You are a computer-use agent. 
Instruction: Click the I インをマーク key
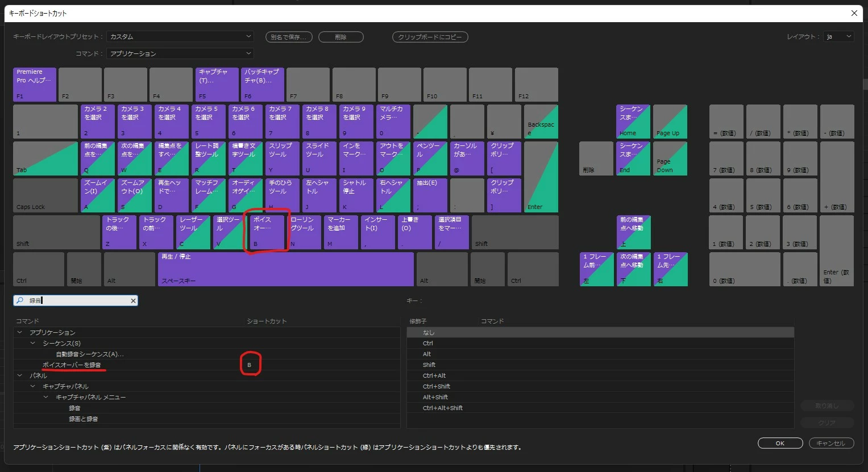356,158
